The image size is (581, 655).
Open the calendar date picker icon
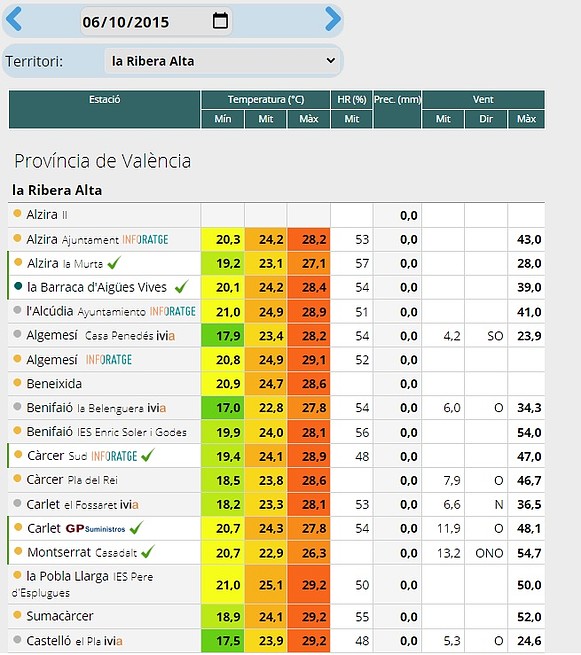(x=220, y=20)
